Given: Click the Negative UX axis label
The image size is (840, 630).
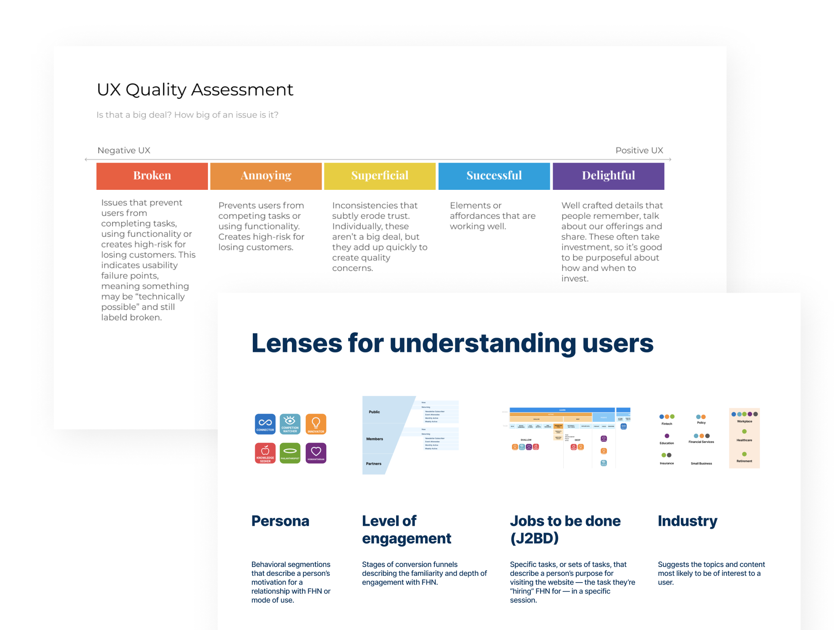Looking at the screenshot, I should [124, 150].
